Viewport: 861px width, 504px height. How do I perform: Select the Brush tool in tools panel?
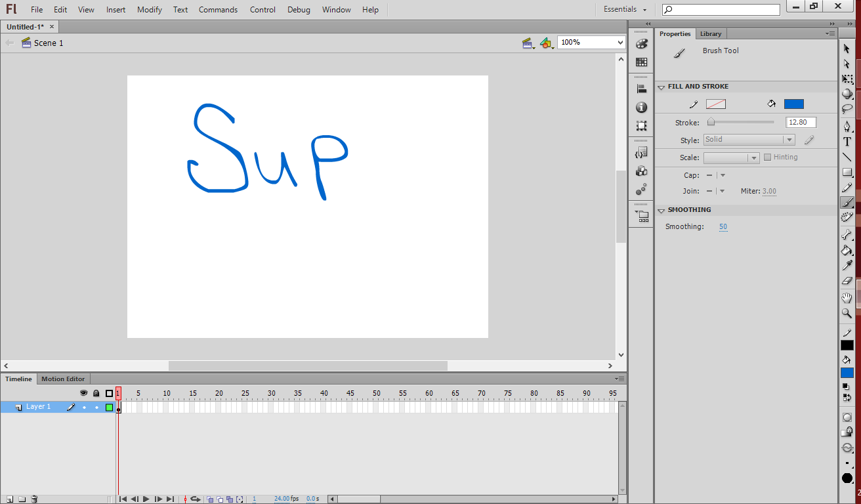[x=847, y=203]
